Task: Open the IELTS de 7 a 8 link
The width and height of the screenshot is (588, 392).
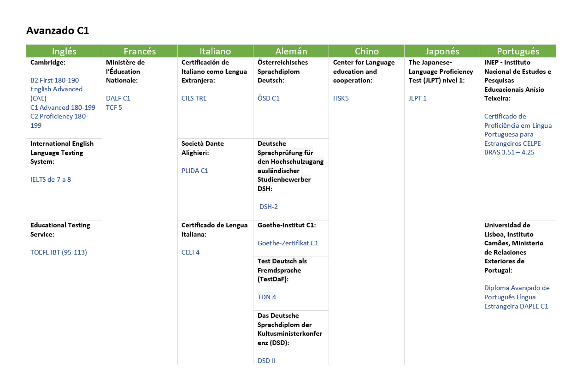Action: (51, 179)
